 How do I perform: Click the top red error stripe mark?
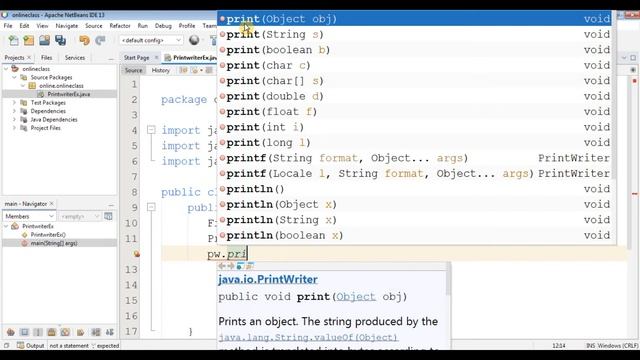coord(634,81)
